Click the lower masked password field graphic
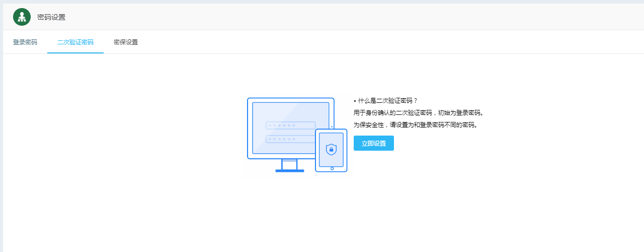Image resolution: width=644 pixels, height=252 pixels. coord(290,139)
